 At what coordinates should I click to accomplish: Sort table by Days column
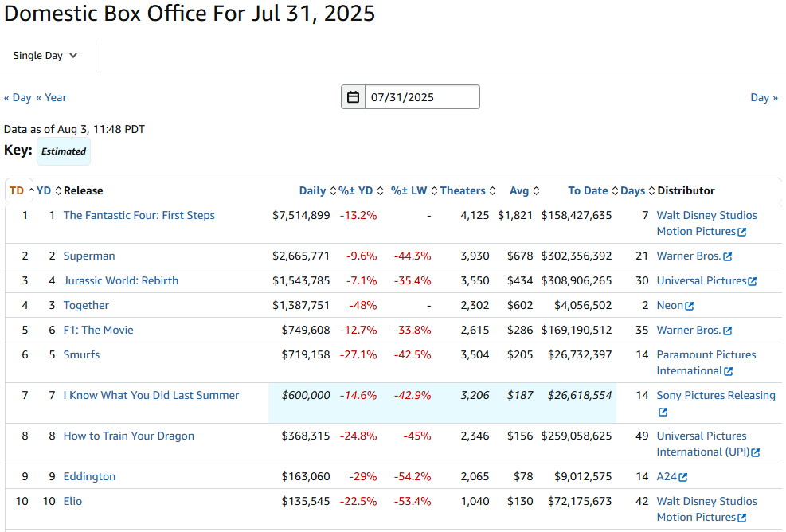(638, 190)
